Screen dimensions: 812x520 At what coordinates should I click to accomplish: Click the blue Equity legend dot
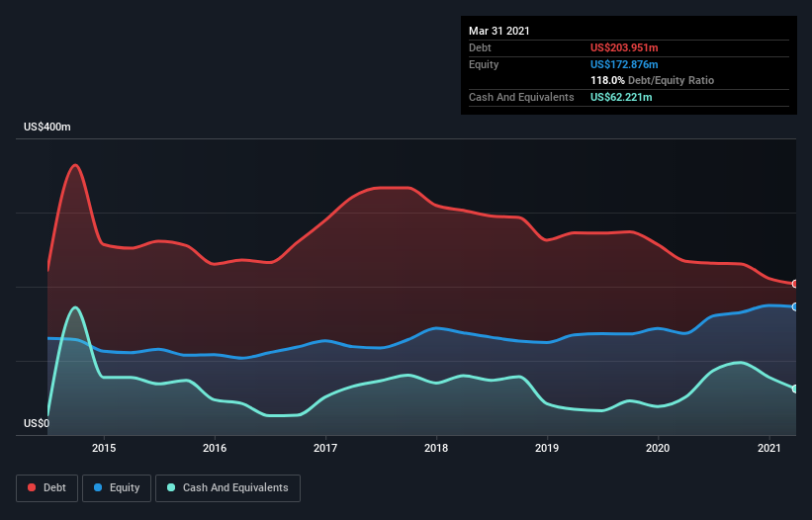tap(98, 487)
